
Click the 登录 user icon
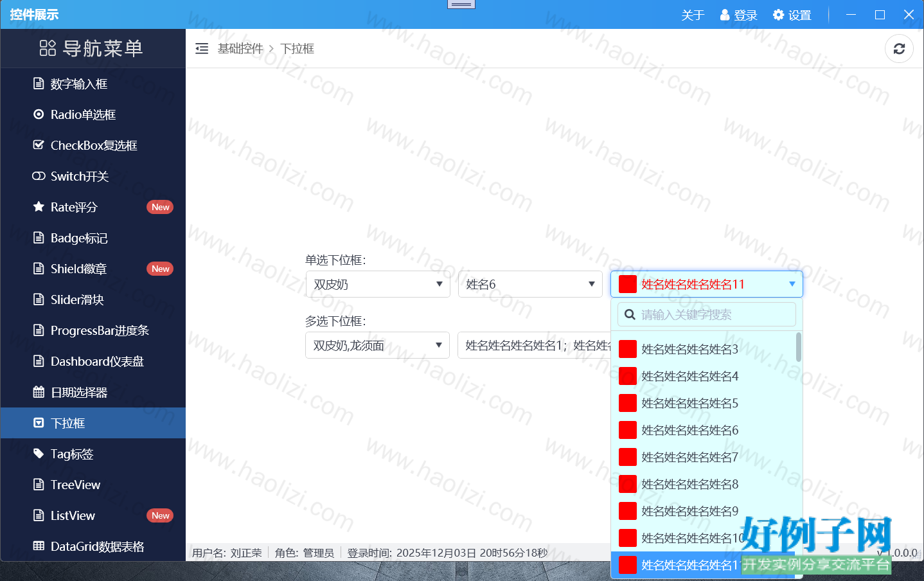coord(725,15)
